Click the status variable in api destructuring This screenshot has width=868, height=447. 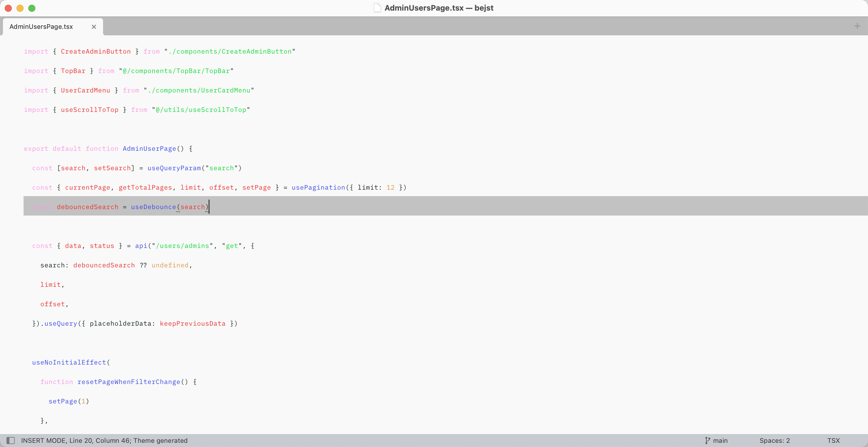pos(102,246)
